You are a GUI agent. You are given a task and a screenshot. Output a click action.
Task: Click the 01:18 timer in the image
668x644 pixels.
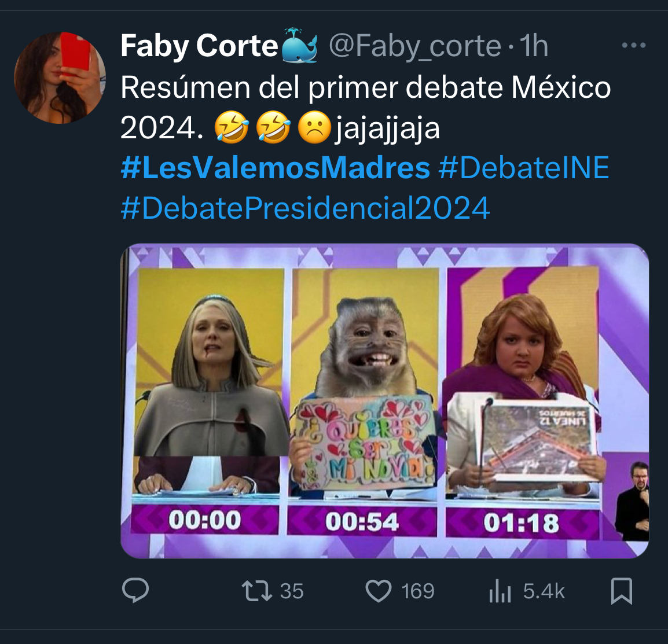point(521,524)
